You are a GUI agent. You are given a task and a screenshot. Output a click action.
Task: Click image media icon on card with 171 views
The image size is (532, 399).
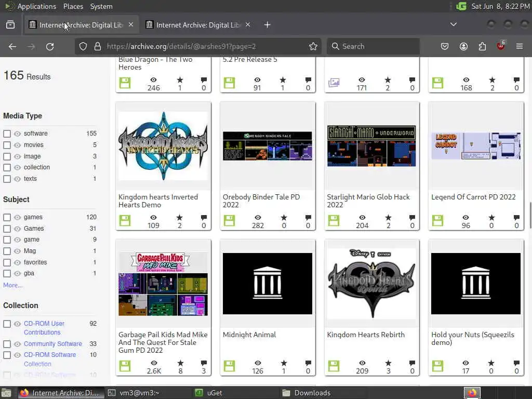click(334, 83)
